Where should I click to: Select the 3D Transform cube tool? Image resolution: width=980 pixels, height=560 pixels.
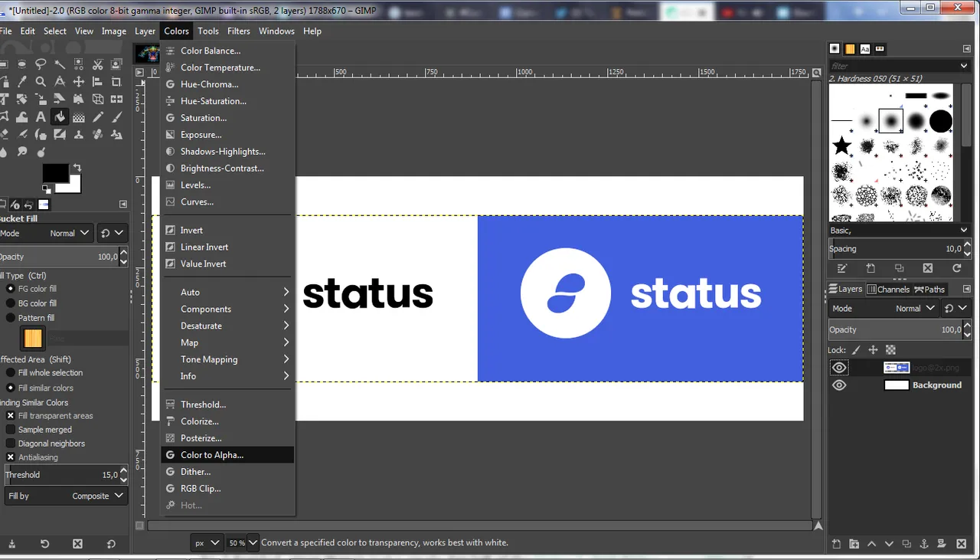98,99
